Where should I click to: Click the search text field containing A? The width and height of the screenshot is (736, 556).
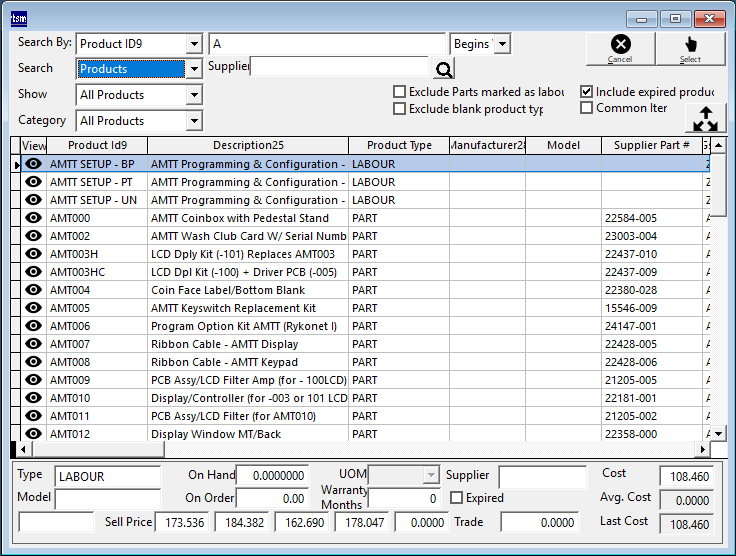[327, 44]
